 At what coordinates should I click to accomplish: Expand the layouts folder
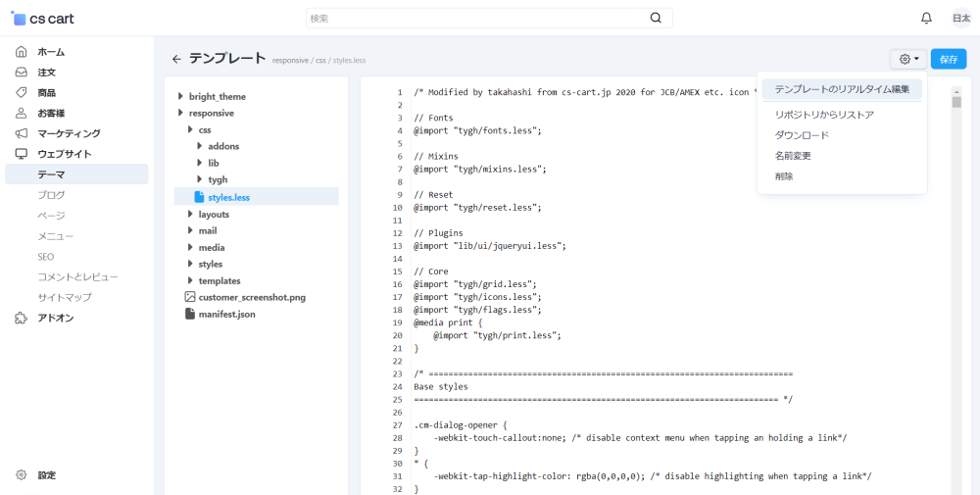pos(190,215)
